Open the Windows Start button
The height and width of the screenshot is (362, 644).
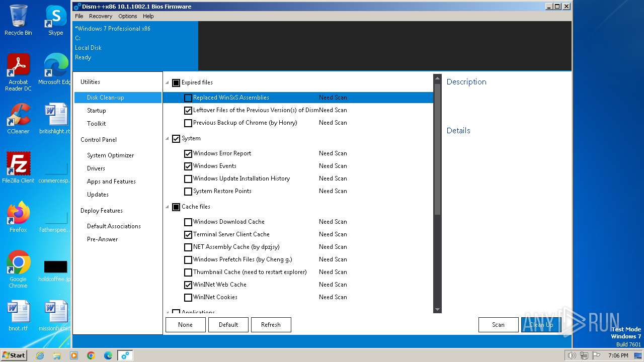tap(14, 355)
